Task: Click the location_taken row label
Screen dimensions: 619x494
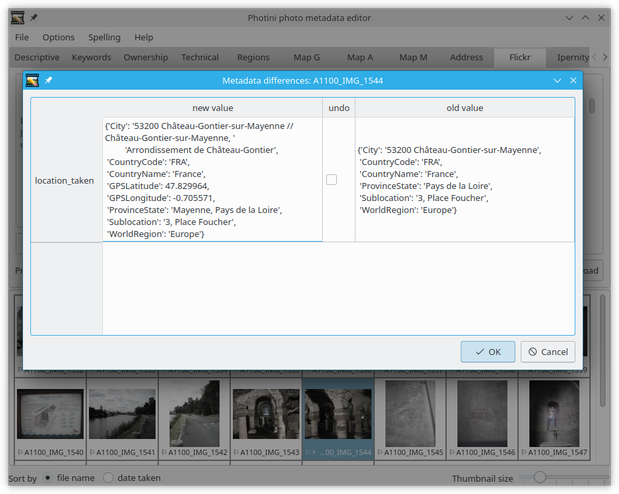Action: (64, 180)
